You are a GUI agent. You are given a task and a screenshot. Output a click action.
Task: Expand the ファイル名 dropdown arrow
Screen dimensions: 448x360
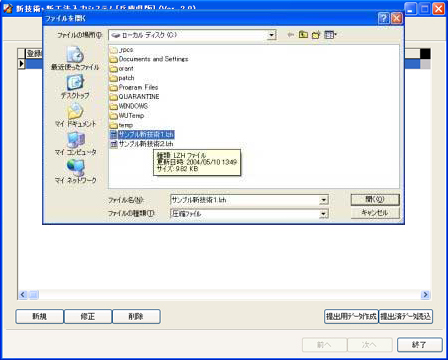click(323, 200)
